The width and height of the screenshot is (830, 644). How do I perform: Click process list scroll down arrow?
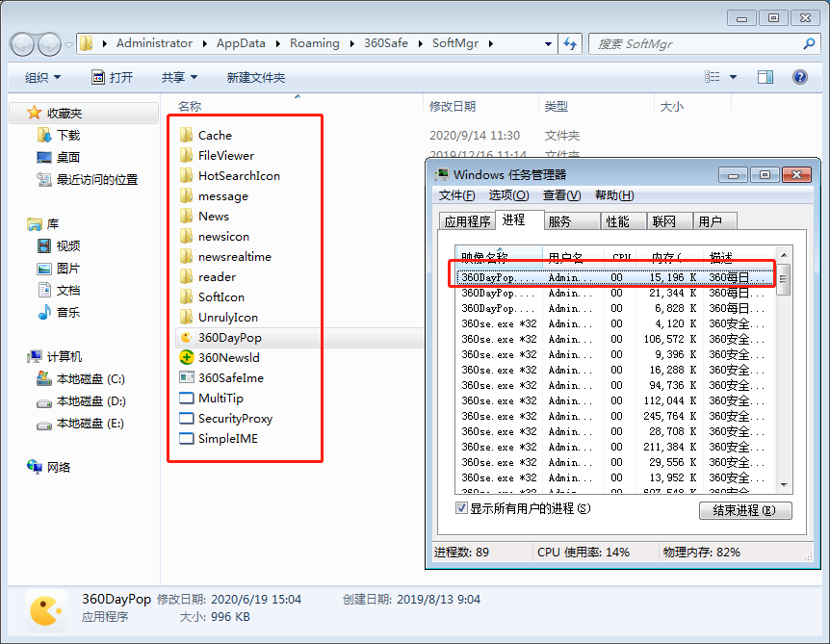click(x=784, y=485)
